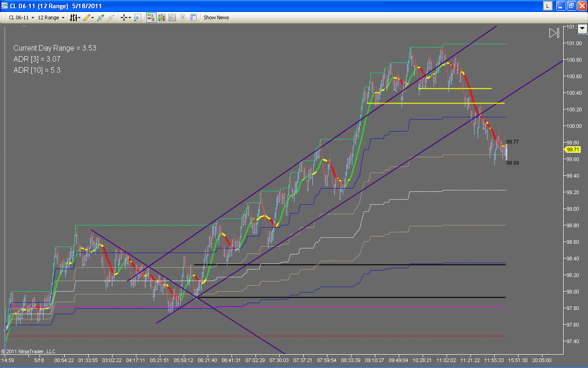Click the 'ADR [10] = 5.3' text
588x368 pixels.
point(37,70)
